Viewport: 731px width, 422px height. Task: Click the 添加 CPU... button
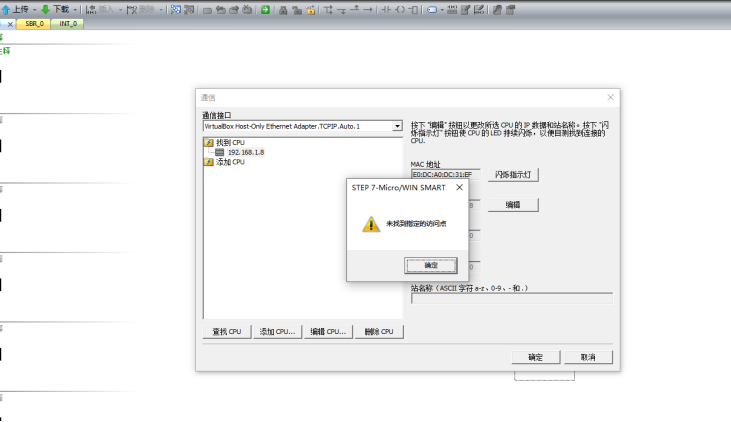pyautogui.click(x=277, y=332)
